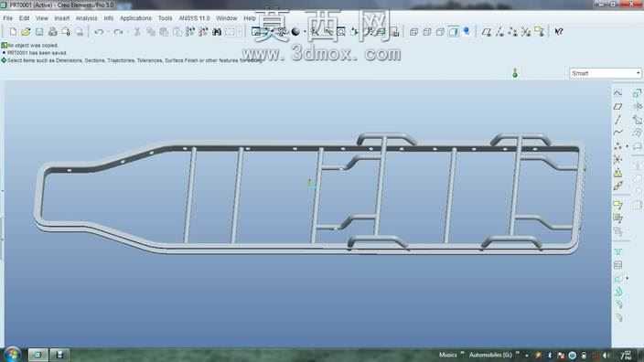This screenshot has height=362, width=644.
Task: Toggle annotation display icon
Action: pos(540,32)
